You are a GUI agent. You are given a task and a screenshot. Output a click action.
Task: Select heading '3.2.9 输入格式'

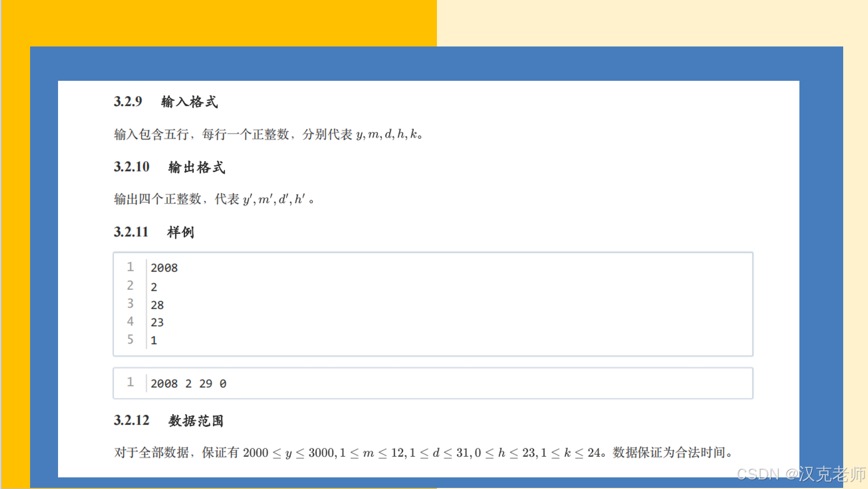point(166,101)
